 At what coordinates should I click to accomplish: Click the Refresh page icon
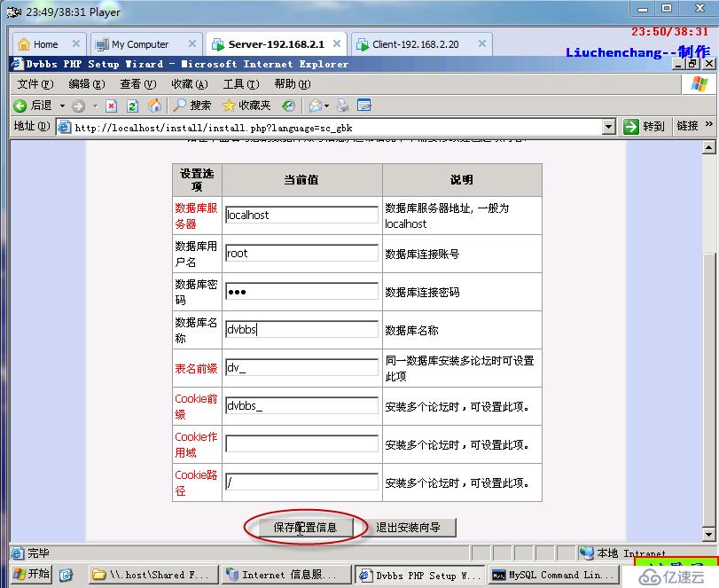(x=132, y=106)
